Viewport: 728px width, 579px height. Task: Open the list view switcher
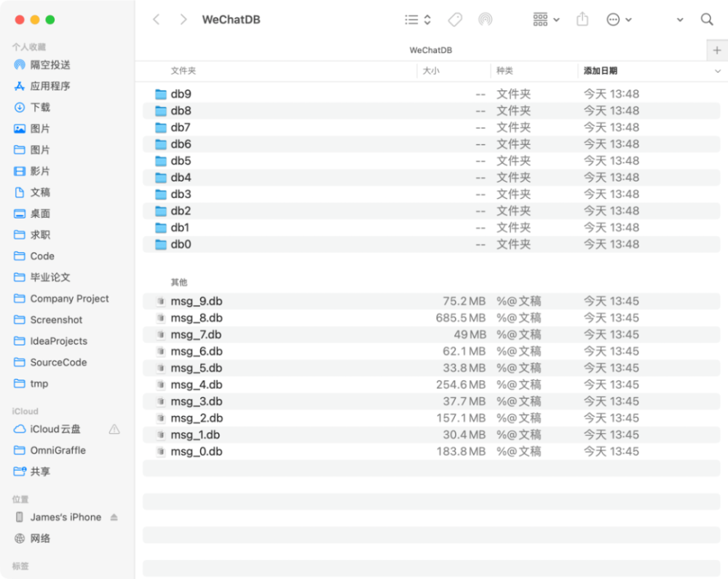tap(418, 20)
